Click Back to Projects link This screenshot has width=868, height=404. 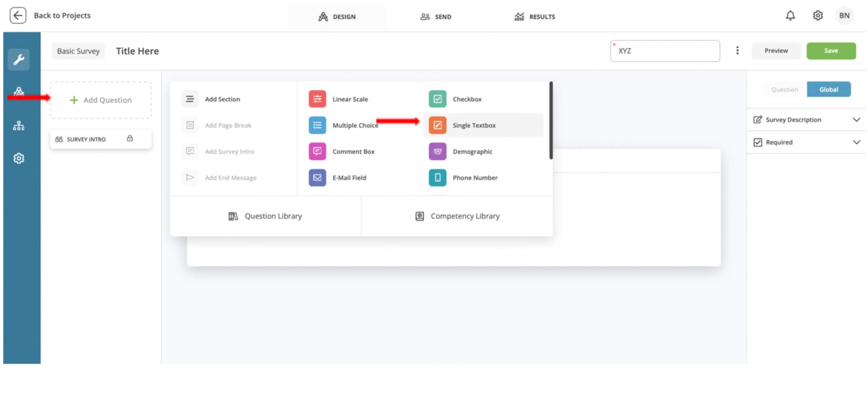[x=62, y=16]
